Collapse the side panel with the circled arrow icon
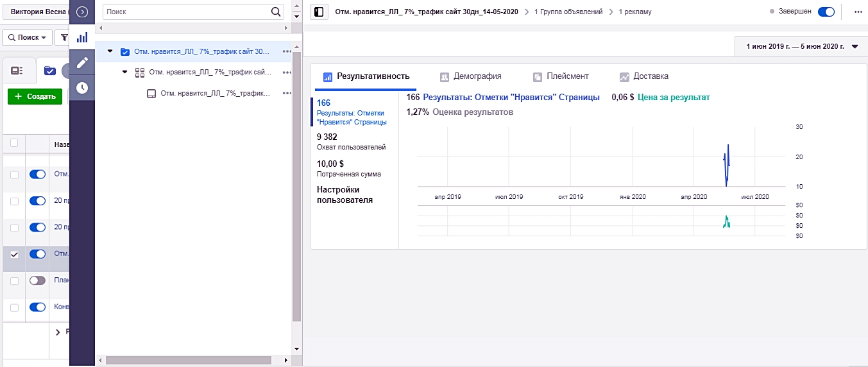868x367 pixels. [x=82, y=12]
